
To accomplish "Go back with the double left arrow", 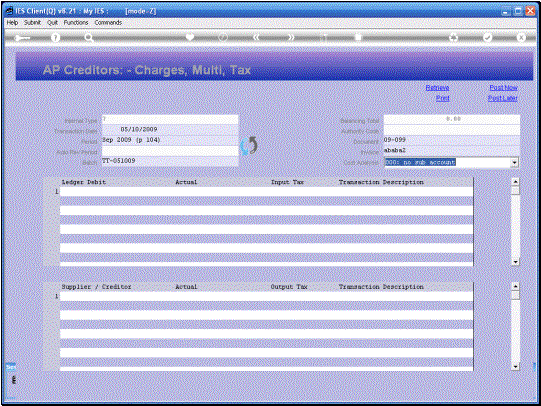I will [x=256, y=37].
